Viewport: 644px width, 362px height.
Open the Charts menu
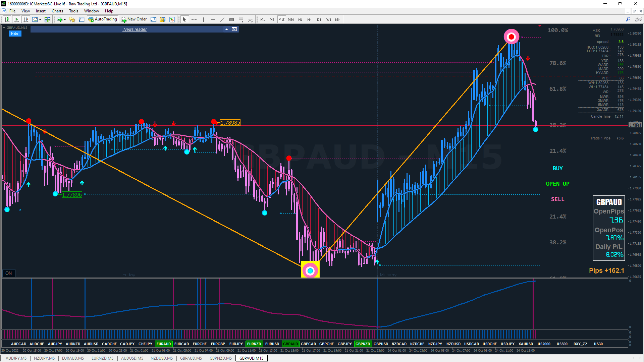(57, 11)
